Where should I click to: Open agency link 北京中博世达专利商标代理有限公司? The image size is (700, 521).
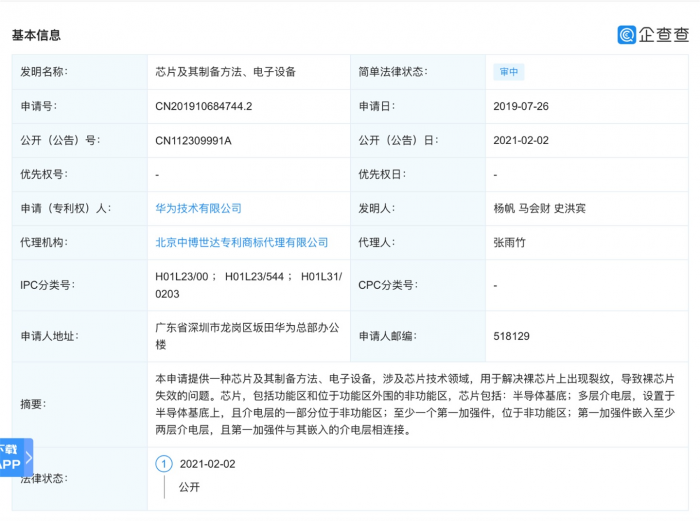241,242
